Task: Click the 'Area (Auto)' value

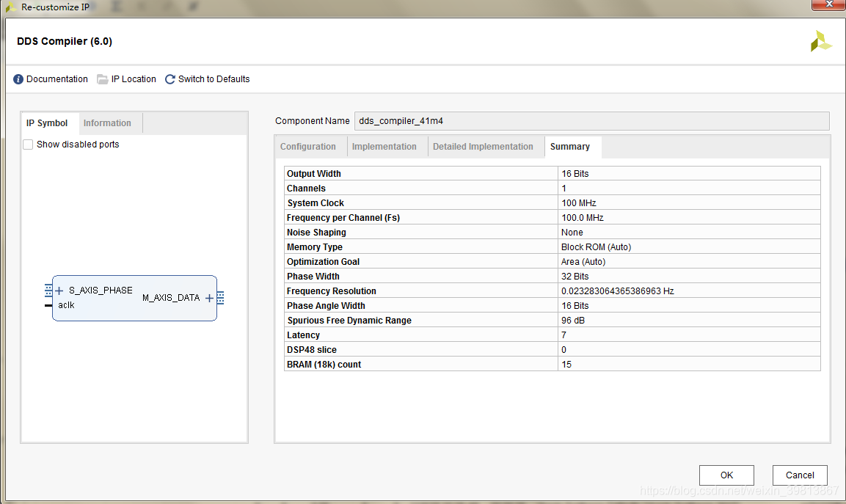Action: [x=583, y=261]
